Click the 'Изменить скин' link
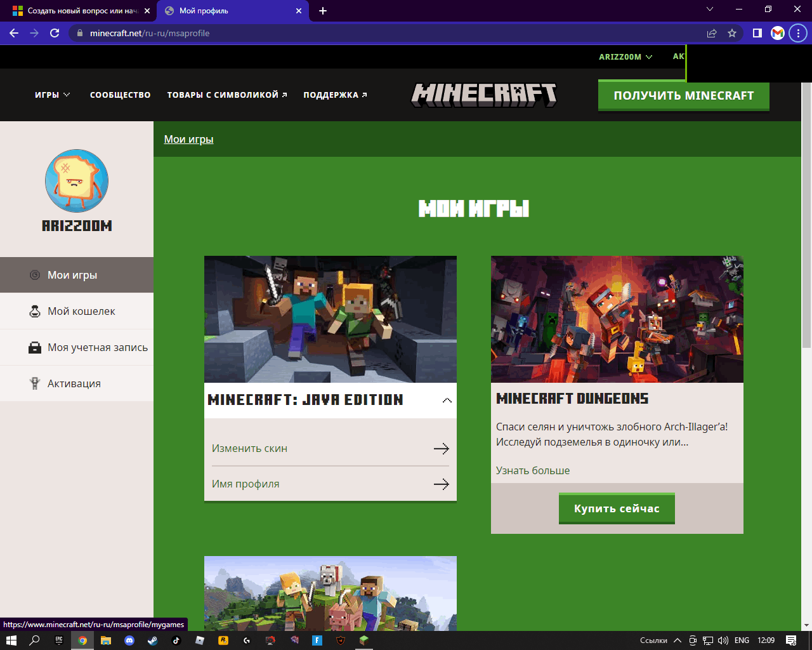Image resolution: width=812 pixels, height=650 pixels. tap(249, 448)
